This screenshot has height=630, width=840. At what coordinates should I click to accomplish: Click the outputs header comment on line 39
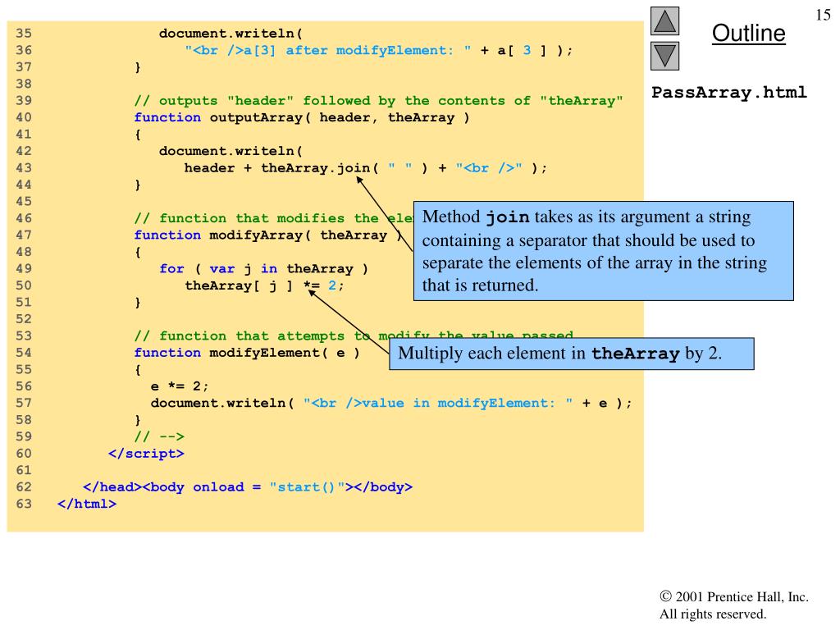[378, 101]
